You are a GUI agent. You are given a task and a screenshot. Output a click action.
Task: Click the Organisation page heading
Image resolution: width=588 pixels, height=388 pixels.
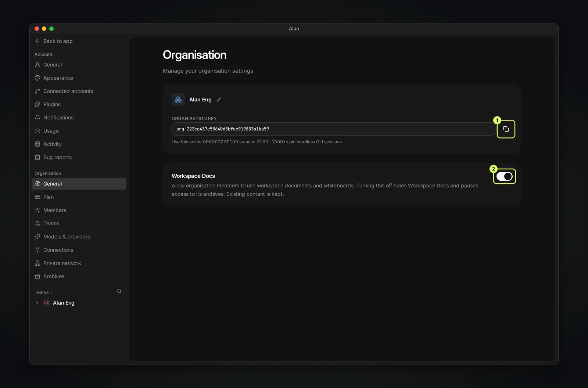[195, 55]
